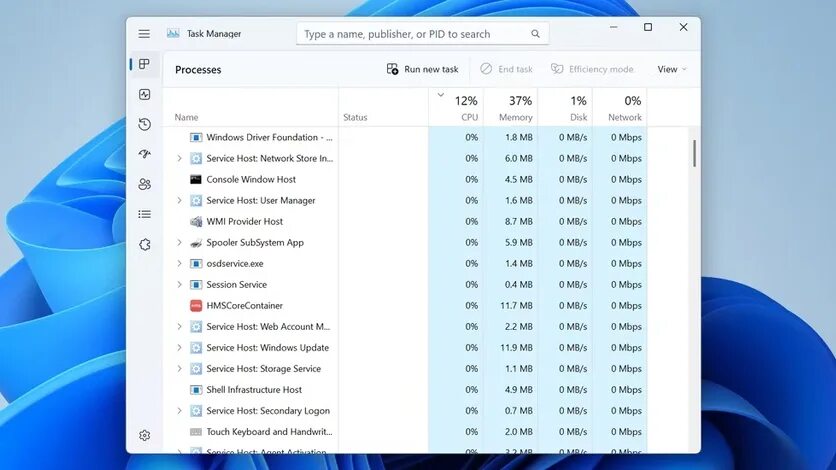Viewport: 836px width, 470px height.
Task: Click the Service Host: Storage Service gear icon
Action: 196,369
